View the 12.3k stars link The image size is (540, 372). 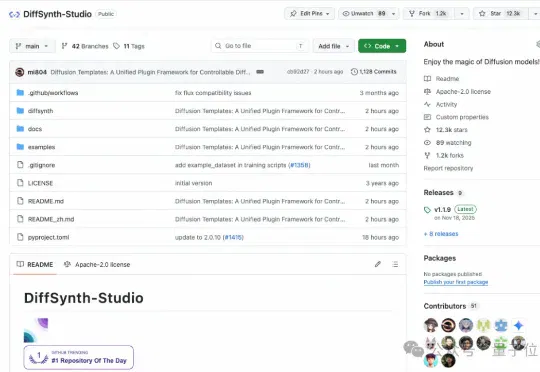451,130
